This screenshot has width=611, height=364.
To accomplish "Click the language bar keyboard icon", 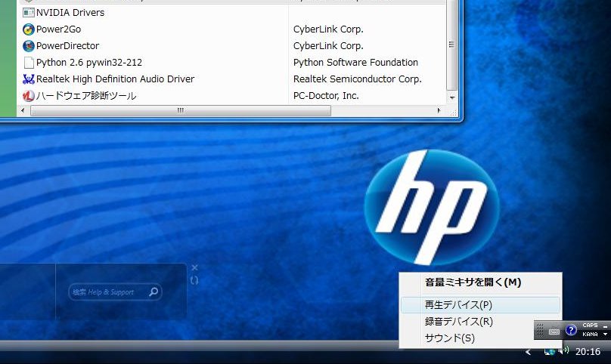I will [554, 332].
